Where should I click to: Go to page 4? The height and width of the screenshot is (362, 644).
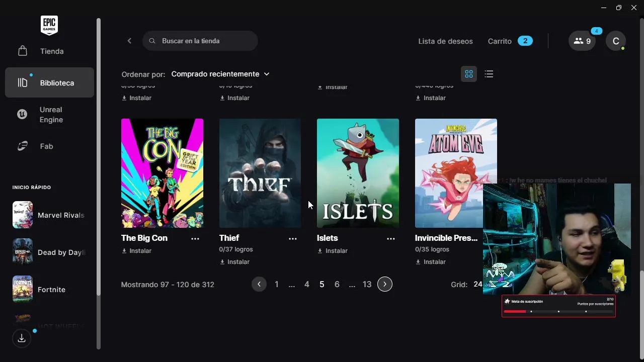(306, 284)
